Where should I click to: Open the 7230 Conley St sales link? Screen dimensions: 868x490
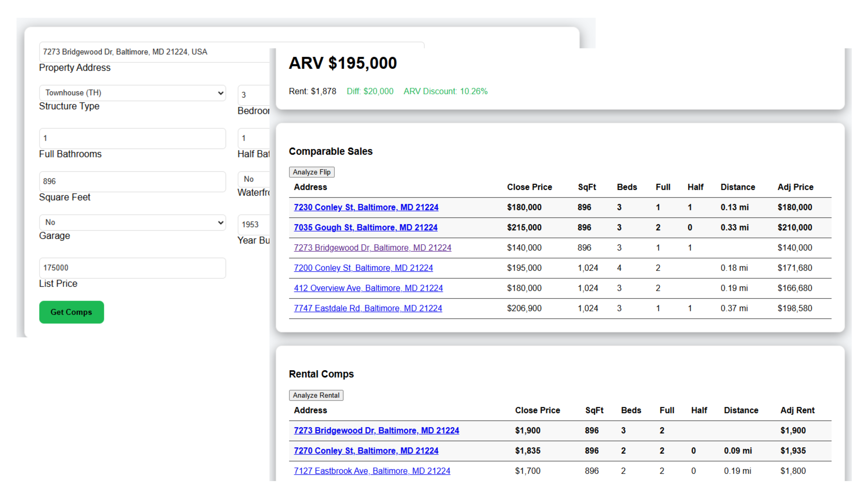pyautogui.click(x=366, y=207)
